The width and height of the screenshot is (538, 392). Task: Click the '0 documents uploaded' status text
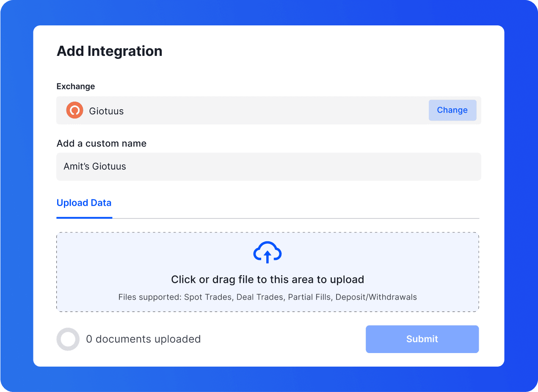143,339
